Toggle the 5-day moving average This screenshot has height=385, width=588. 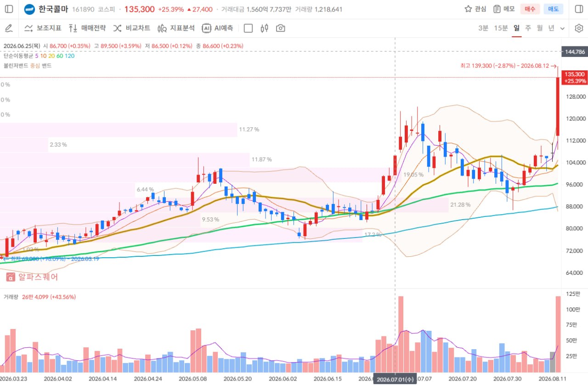37,56
